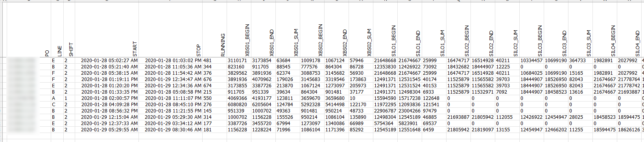Viewport: 644px width, 142px height.
Task: Click the cell containing 22906787
Action: tap(386, 111)
